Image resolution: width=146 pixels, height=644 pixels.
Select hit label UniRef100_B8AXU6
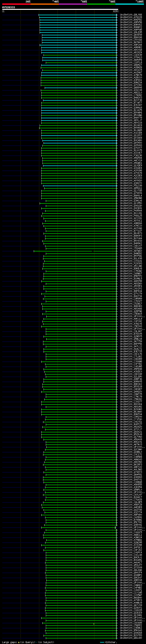click(x=131, y=37)
